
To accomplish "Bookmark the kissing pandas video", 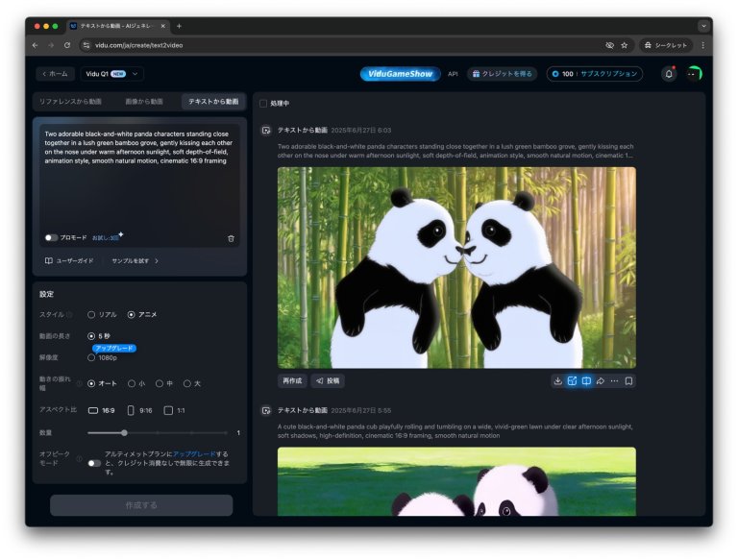I will pyautogui.click(x=628, y=380).
